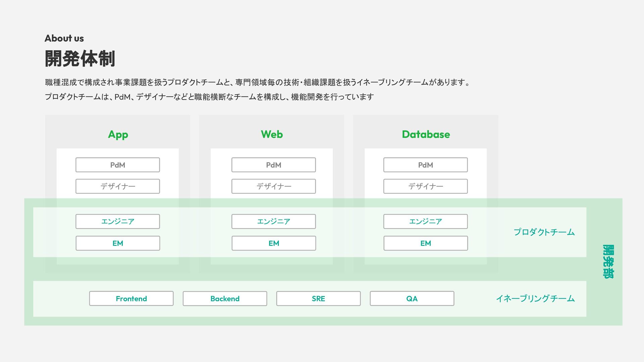Screen dimensions: 644x362
Task: Click the EM box in Web column
Action: (273, 243)
